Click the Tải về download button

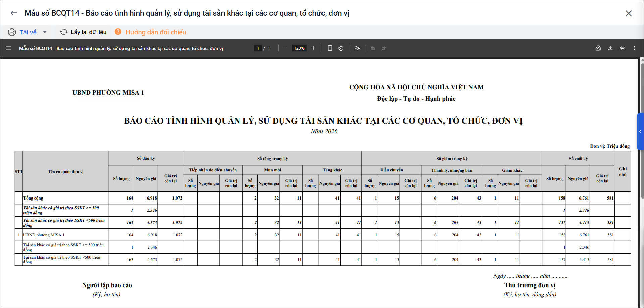pyautogui.click(x=28, y=32)
